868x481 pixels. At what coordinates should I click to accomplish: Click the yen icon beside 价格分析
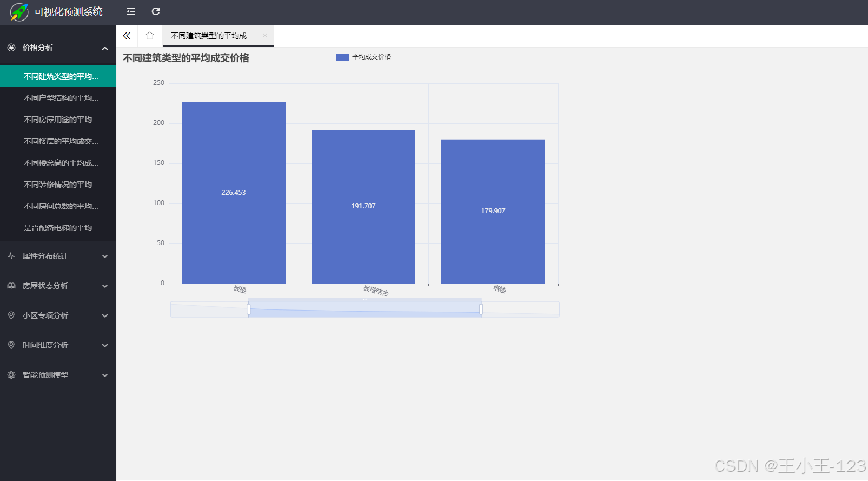pos(11,48)
